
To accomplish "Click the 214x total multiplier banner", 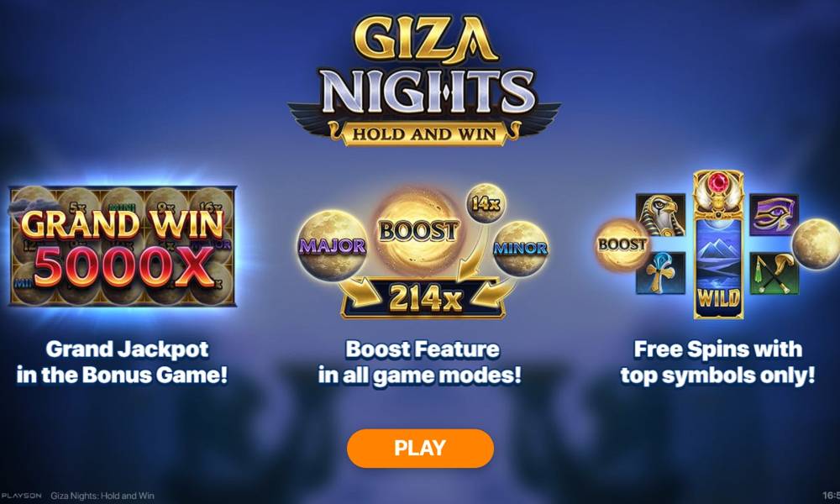I will (x=423, y=298).
